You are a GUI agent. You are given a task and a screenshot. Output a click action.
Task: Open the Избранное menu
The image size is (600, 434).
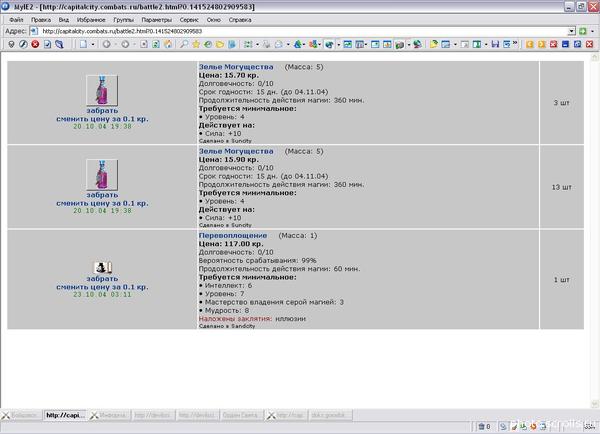[x=91, y=20]
